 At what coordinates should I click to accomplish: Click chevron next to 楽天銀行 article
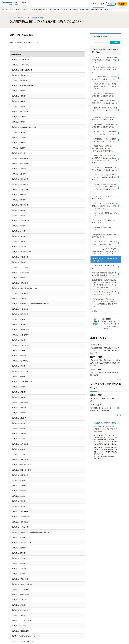pyautogui.click(x=119, y=133)
